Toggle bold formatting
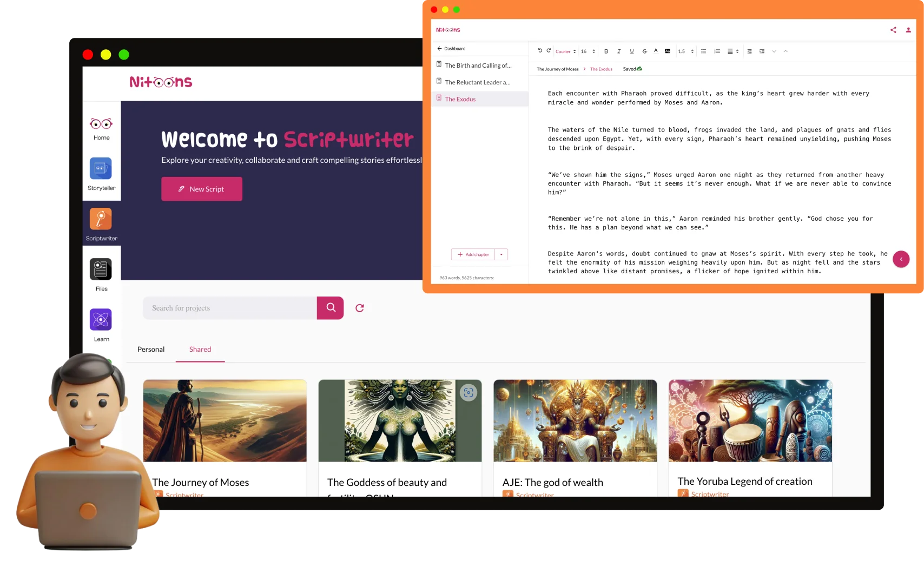The height and width of the screenshot is (566, 924). (x=606, y=51)
